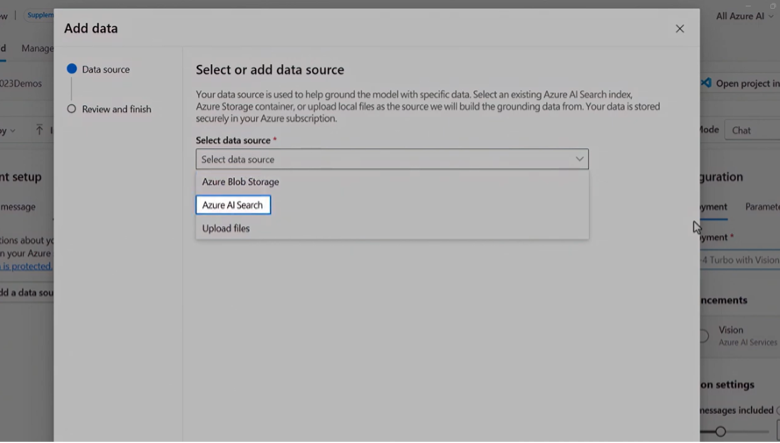This screenshot has width=780, height=443.
Task: Go to the Data source step
Action: (x=105, y=69)
